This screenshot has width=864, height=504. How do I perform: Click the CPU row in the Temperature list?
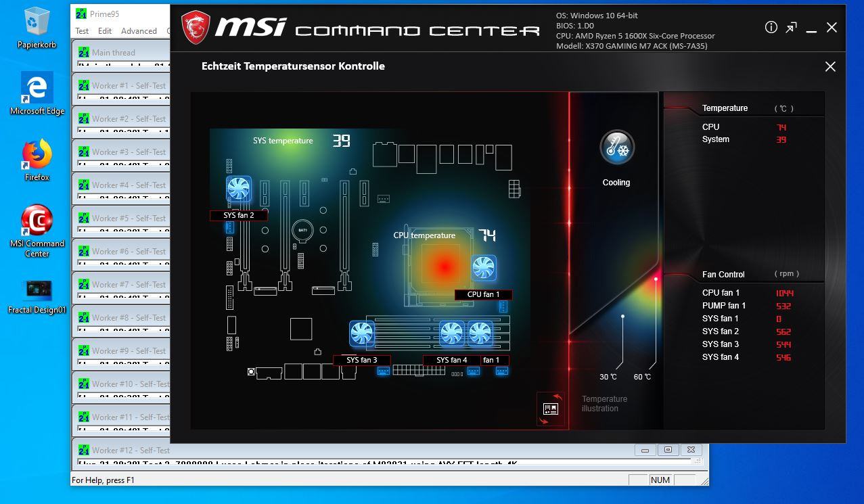(745, 127)
